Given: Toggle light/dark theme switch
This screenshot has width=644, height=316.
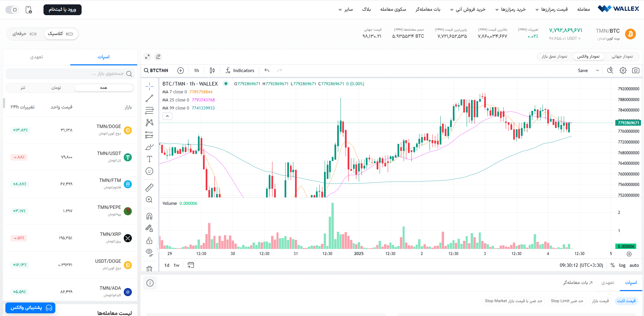Looking at the screenshot, I should (x=12, y=10).
